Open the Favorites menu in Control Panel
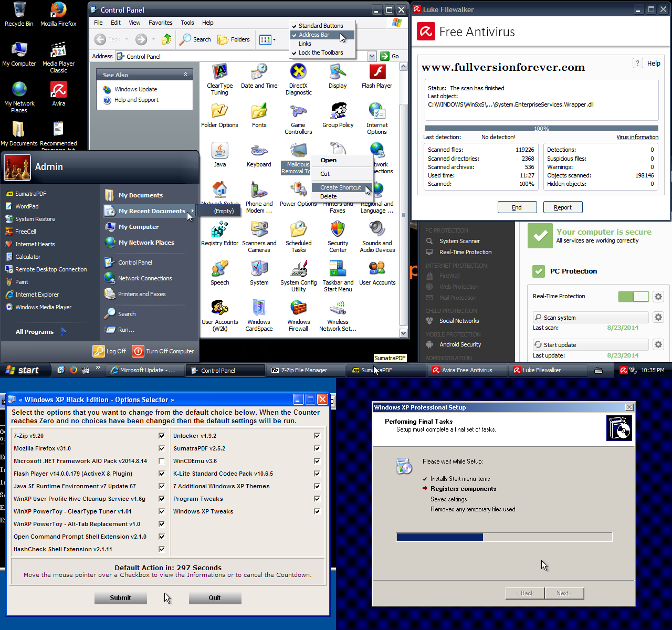The height and width of the screenshot is (630, 672). pyautogui.click(x=160, y=23)
